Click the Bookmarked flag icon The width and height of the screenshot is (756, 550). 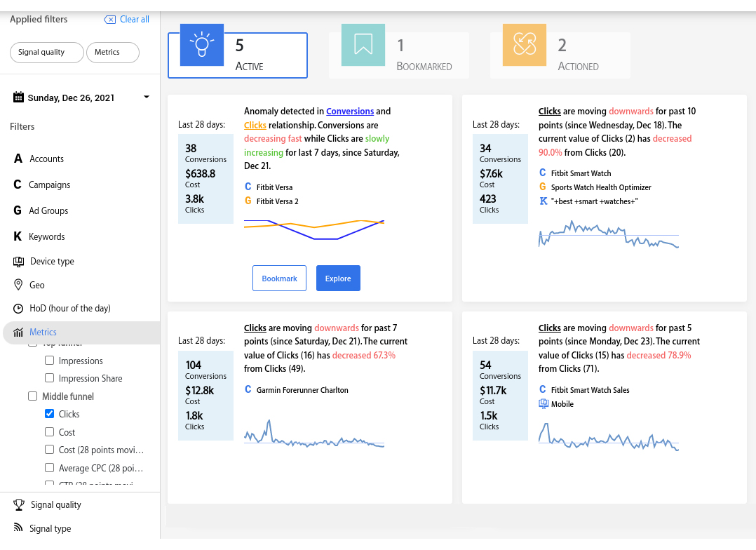pyautogui.click(x=363, y=44)
